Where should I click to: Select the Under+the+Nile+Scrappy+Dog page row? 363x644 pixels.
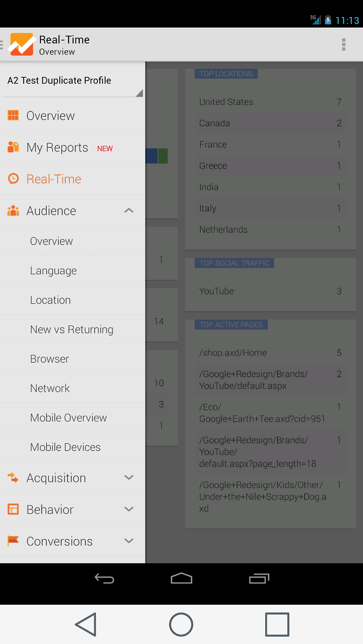click(270, 496)
